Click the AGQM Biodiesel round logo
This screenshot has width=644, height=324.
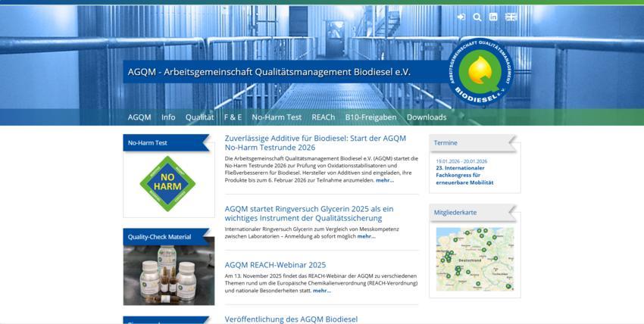tap(480, 71)
